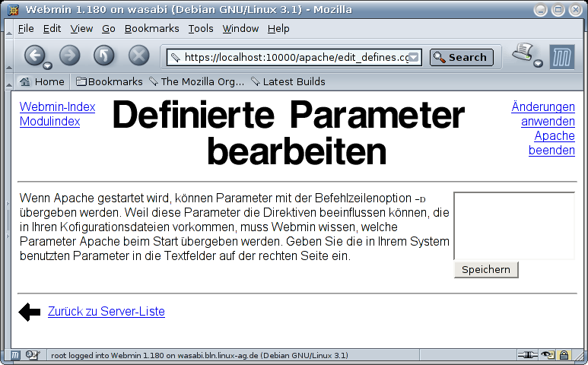Collapse the personal toolbar using its grippy

(9, 81)
